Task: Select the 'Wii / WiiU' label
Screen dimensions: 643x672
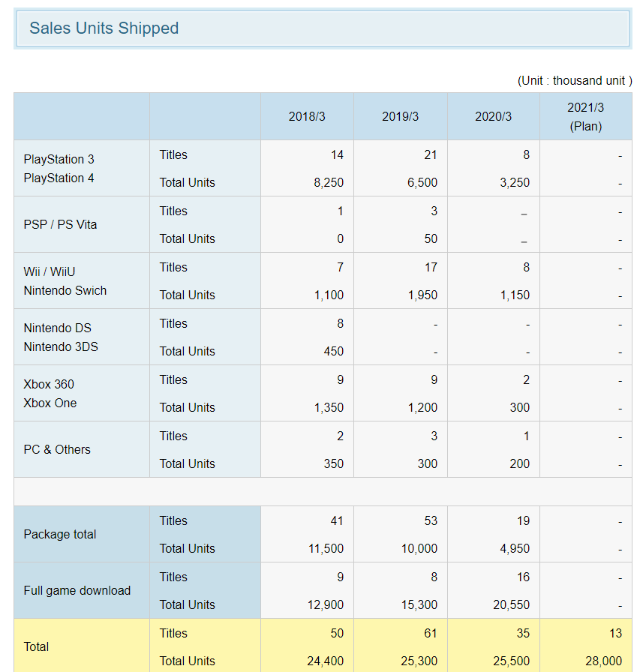Action: point(50,271)
